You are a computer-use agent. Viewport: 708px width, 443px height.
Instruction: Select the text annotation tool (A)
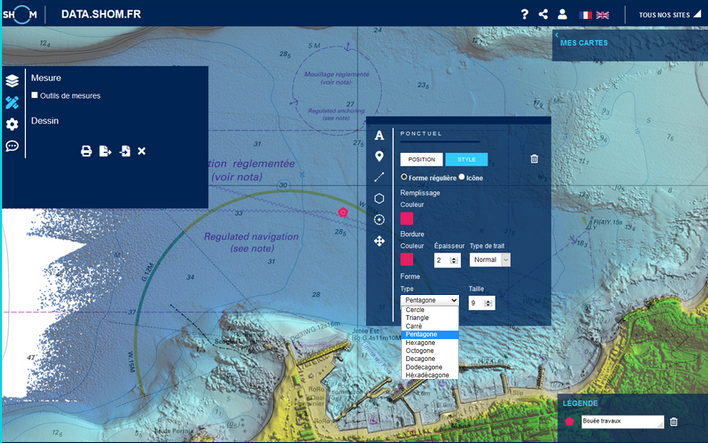coord(379,135)
